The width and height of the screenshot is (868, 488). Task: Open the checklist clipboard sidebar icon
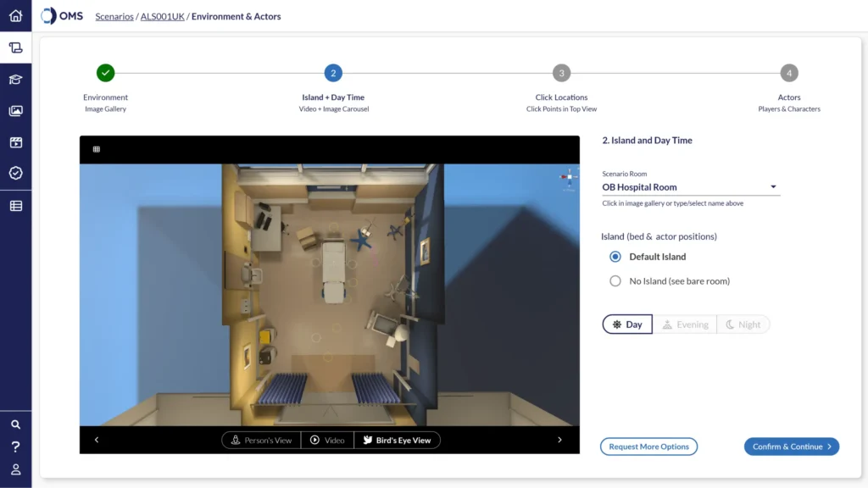15,173
